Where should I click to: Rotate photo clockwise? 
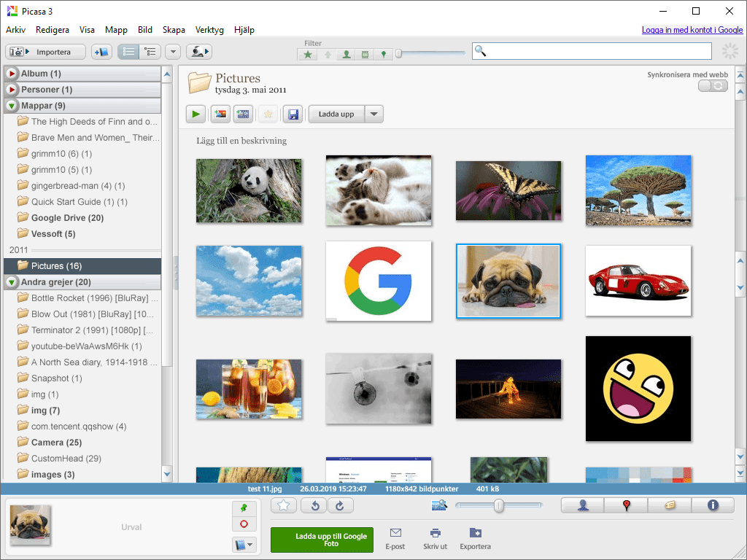[340, 505]
